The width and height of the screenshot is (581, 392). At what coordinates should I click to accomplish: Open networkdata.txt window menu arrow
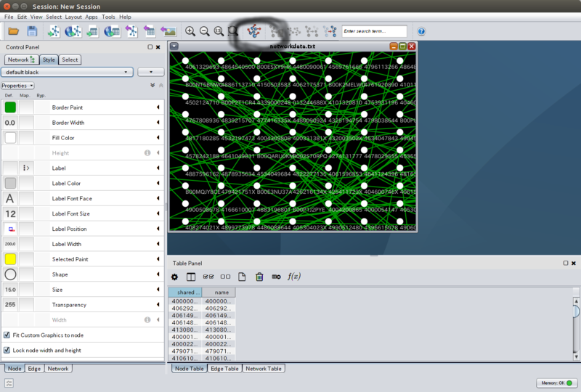point(174,46)
